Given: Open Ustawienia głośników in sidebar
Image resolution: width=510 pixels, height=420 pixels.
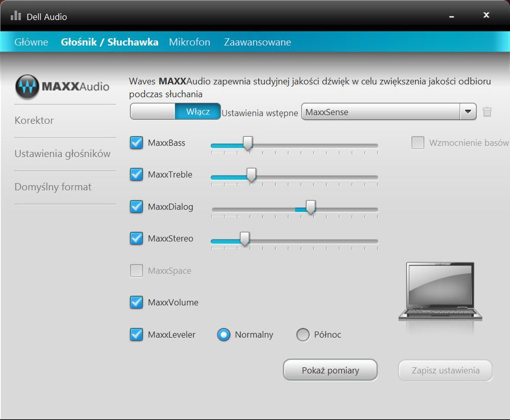Looking at the screenshot, I should click(x=62, y=153).
